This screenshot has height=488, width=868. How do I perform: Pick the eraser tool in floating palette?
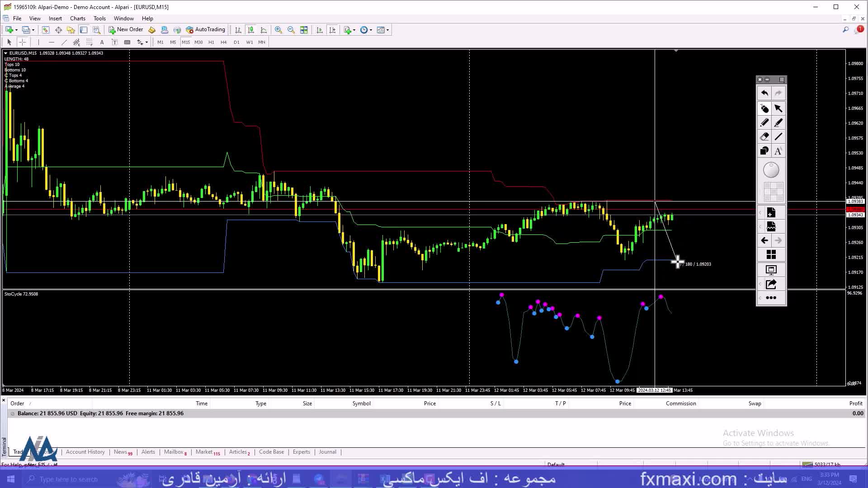[x=764, y=136]
